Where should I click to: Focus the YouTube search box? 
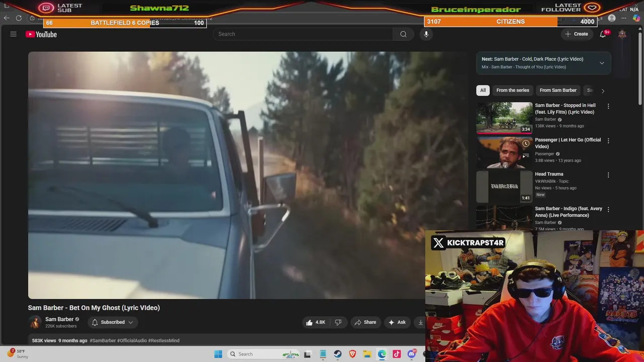303,34
